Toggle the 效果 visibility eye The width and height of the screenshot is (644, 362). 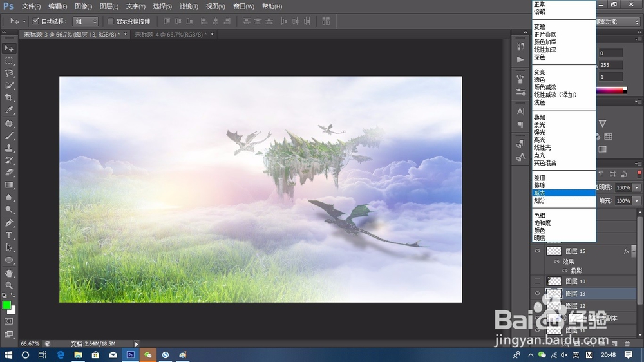(x=556, y=262)
